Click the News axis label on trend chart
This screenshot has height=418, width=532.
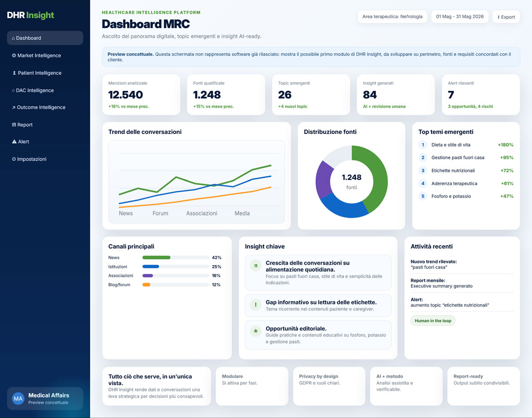point(126,213)
